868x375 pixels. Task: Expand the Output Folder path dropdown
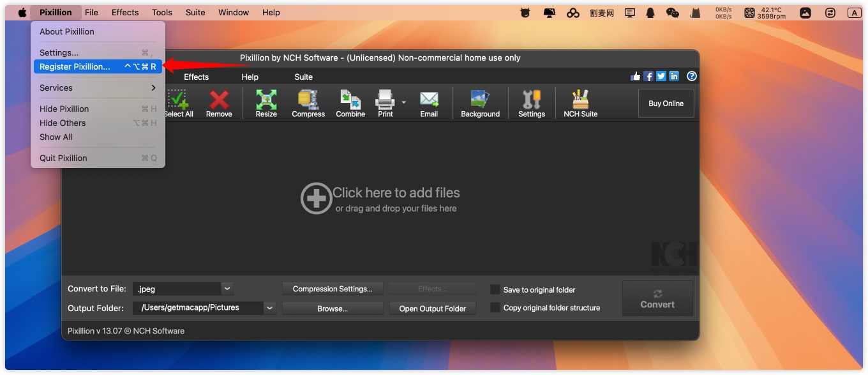click(x=270, y=308)
